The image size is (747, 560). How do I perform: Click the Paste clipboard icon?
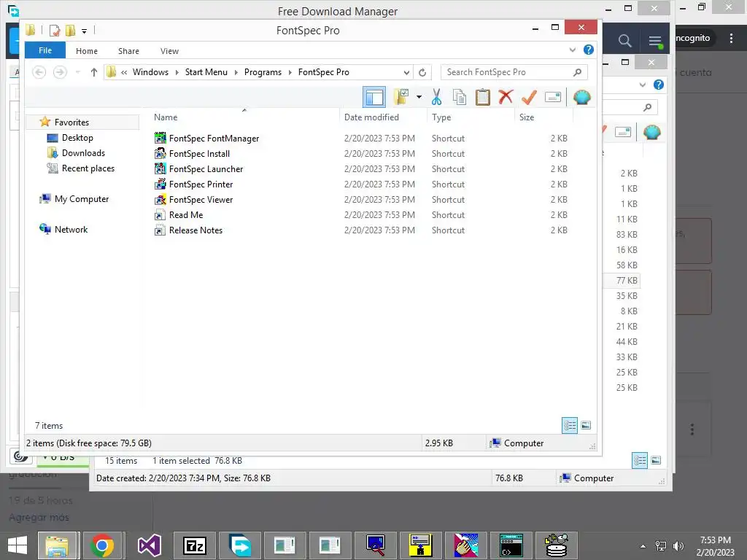[x=483, y=97]
